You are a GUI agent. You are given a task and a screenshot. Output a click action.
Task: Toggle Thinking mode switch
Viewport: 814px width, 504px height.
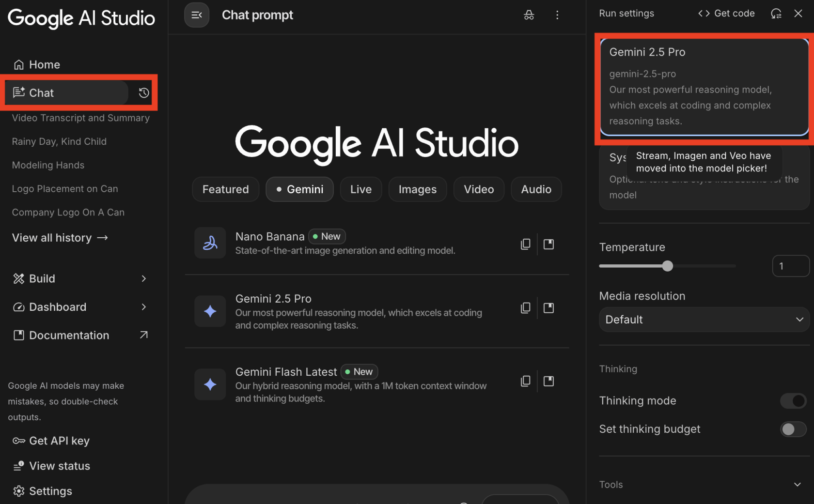(x=793, y=401)
